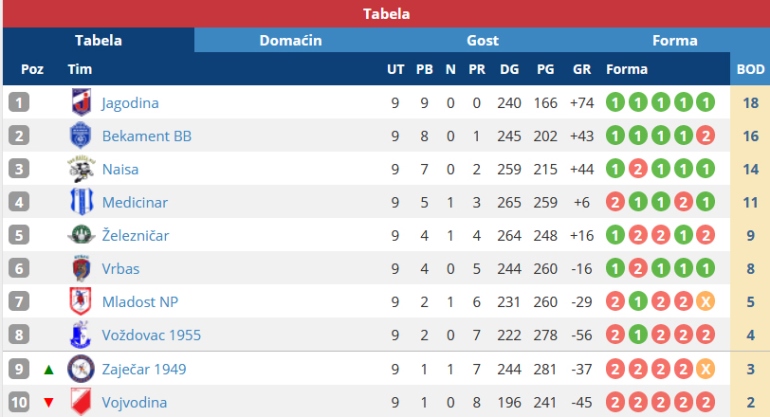
Task: Click the orange X form badge for Mladost NP
Action: click(706, 301)
